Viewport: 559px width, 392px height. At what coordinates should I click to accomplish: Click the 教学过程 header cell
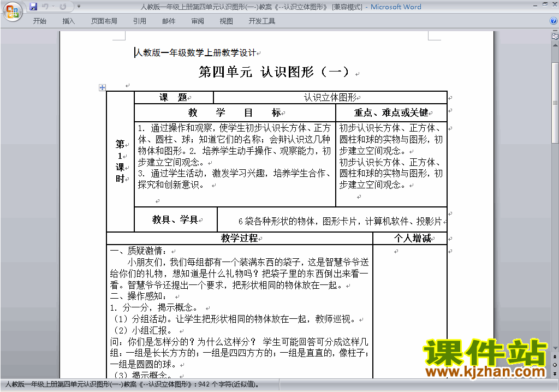239,238
